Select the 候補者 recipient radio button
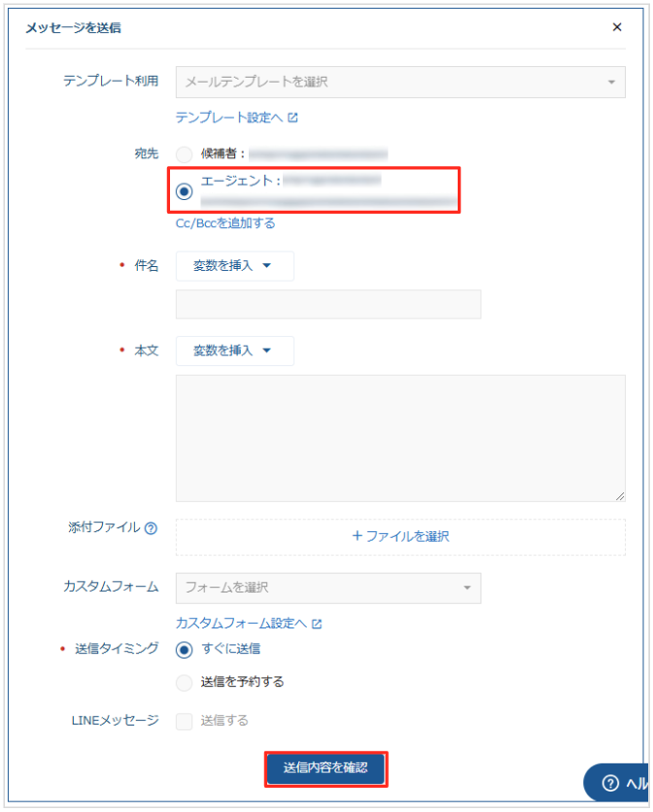Viewport: 653px width, 812px height. pyautogui.click(x=185, y=153)
